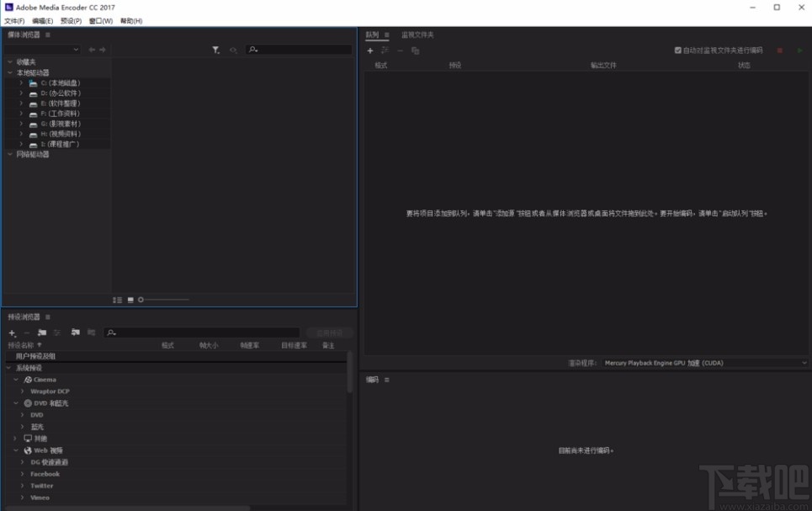
Task: Click the Import Presets icon
Action: (x=76, y=333)
